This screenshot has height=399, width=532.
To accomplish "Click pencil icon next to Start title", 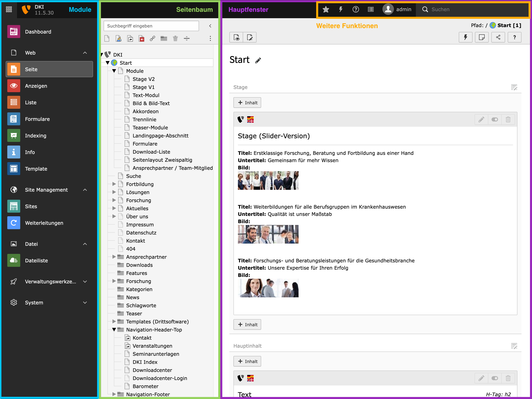I will click(258, 60).
